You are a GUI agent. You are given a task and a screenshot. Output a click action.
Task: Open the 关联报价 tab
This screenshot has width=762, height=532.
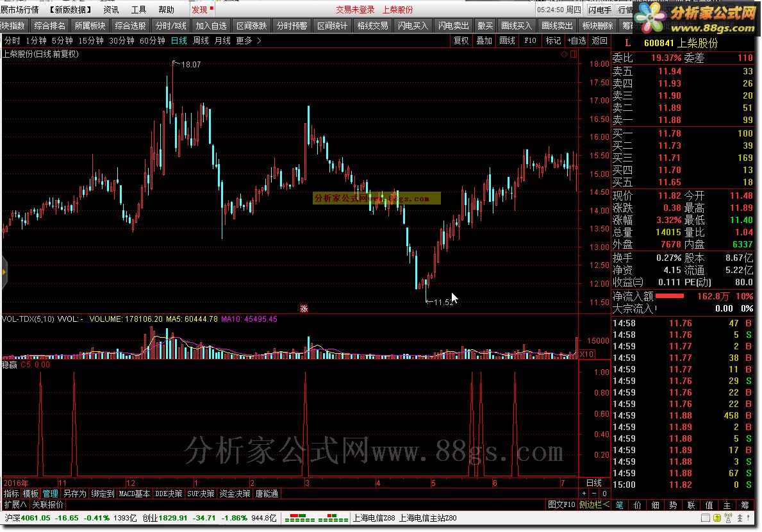point(47,505)
